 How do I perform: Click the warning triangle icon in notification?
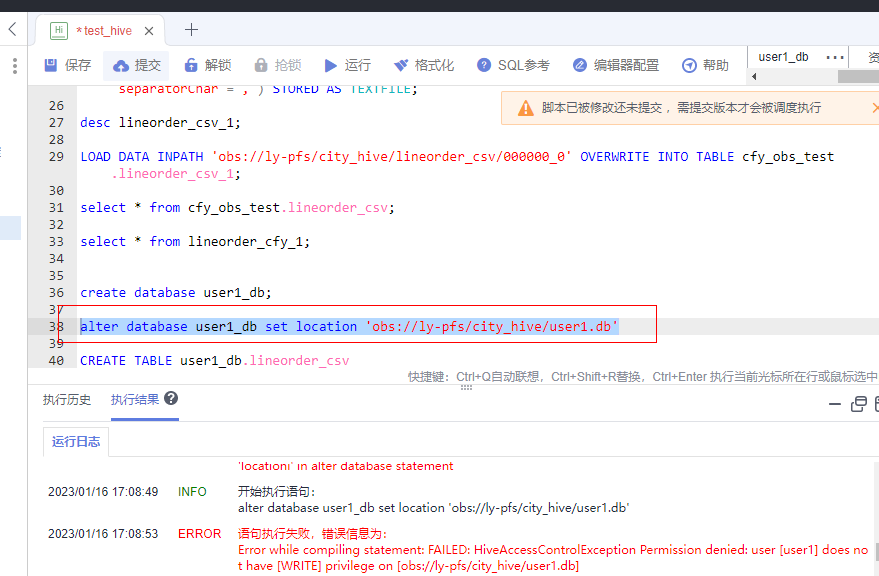525,108
